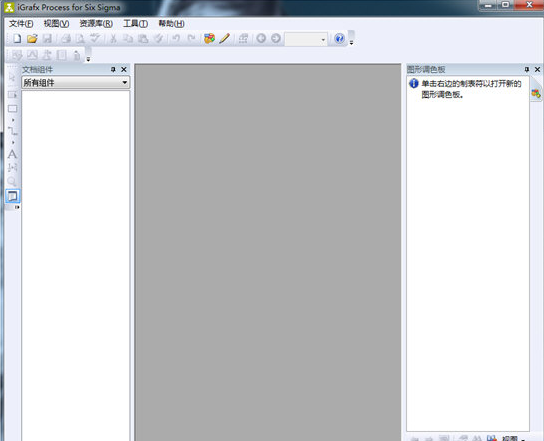Select the pencil drawing icon in toolbar
Screen dimensions: 544x441
tap(225, 39)
